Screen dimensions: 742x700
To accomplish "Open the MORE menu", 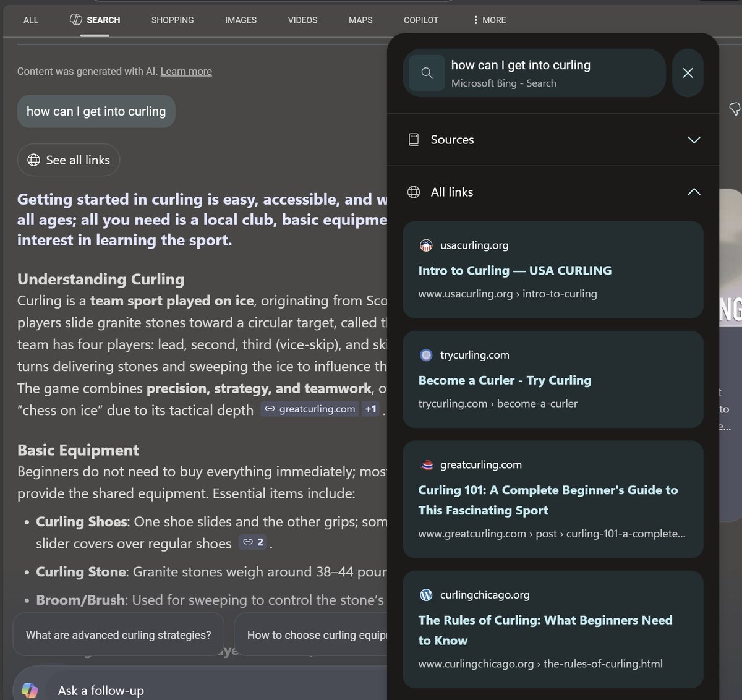I will pyautogui.click(x=489, y=20).
